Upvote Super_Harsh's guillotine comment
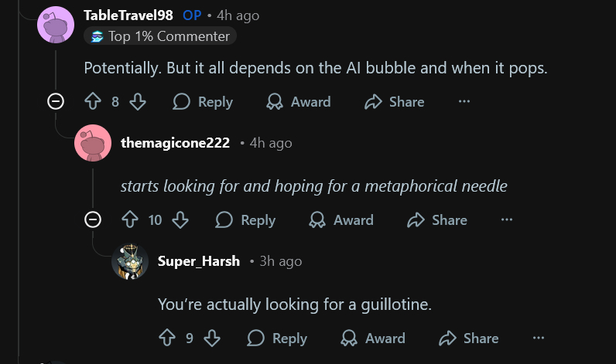Screen dimensions: 616x364 pyautogui.click(x=167, y=338)
